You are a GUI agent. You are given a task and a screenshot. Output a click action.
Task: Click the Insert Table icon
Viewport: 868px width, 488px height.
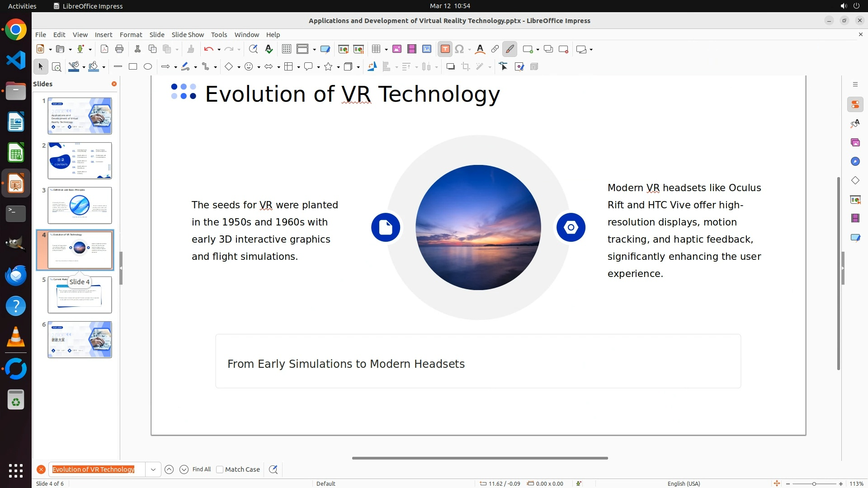click(x=376, y=49)
